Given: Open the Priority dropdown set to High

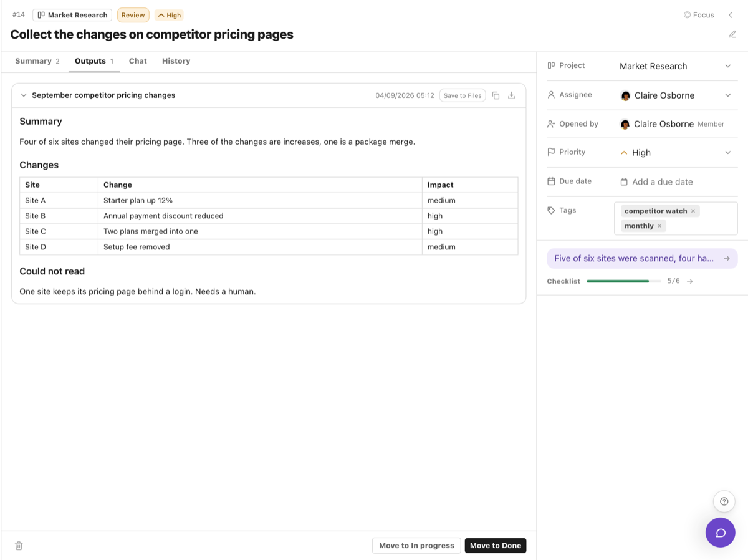Looking at the screenshot, I should click(x=675, y=153).
